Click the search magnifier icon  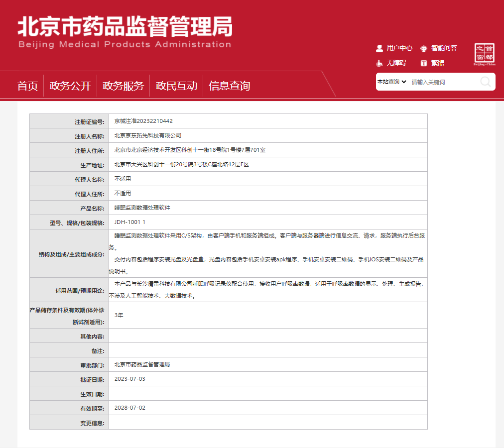[485, 82]
